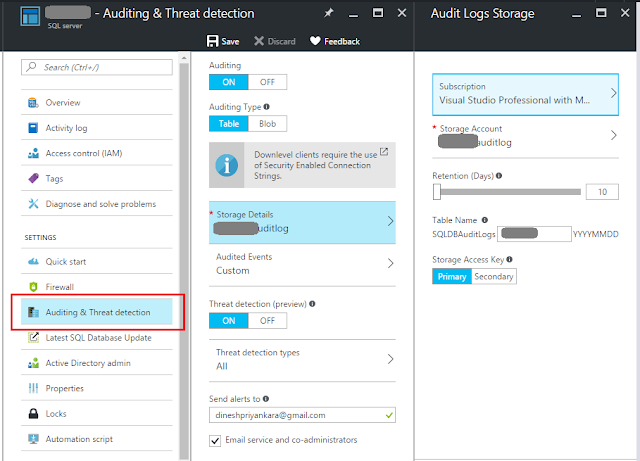The height and width of the screenshot is (461, 640).
Task: Open the Subscription selector chevron
Action: tap(613, 93)
